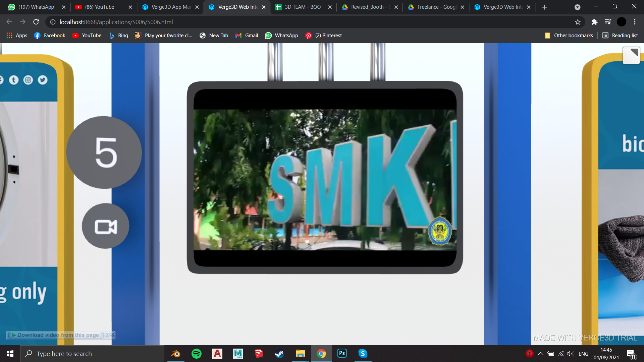Open the New Tab bookmark
This screenshot has width=644, height=362.
[x=214, y=36]
